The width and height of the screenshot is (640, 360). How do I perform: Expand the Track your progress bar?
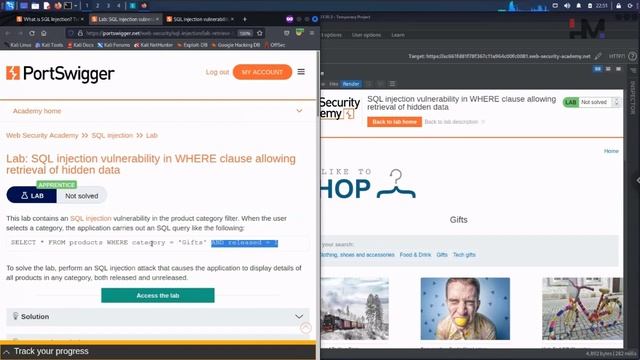[x=158, y=351]
